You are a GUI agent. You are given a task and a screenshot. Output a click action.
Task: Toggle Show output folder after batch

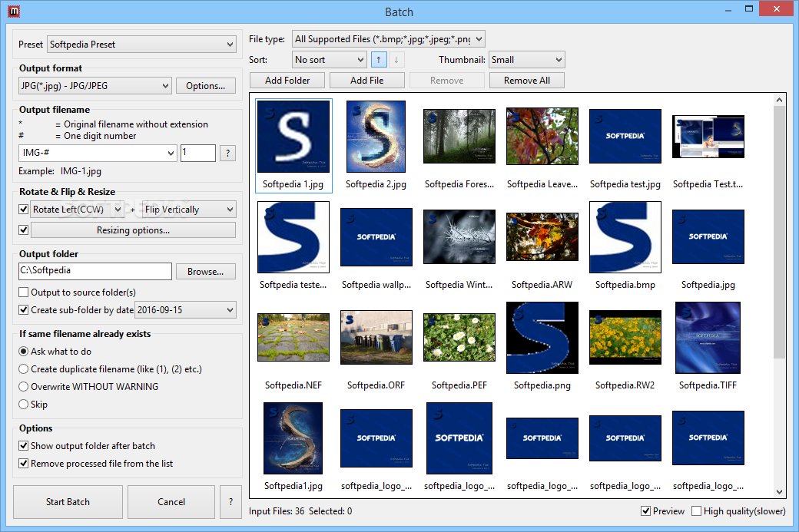[24, 446]
